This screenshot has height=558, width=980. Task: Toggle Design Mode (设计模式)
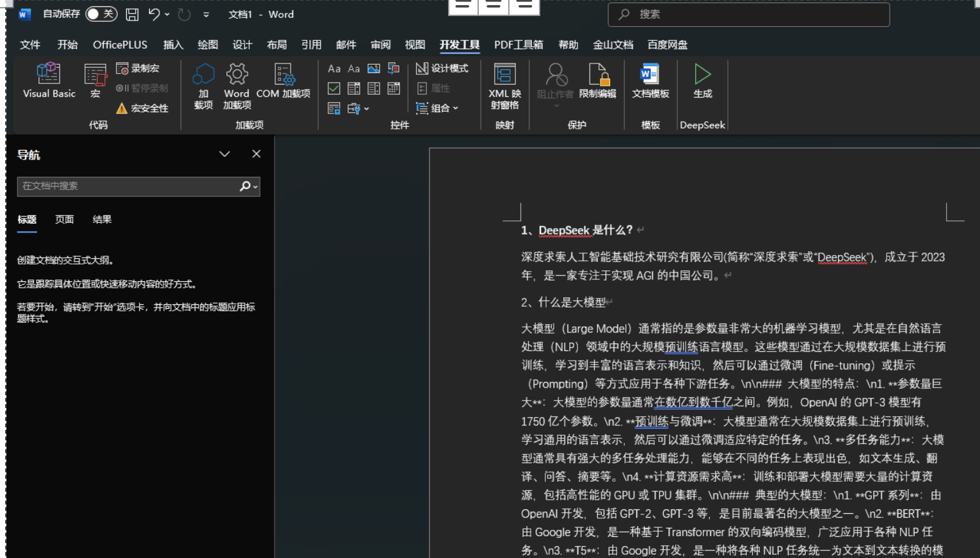click(x=442, y=69)
